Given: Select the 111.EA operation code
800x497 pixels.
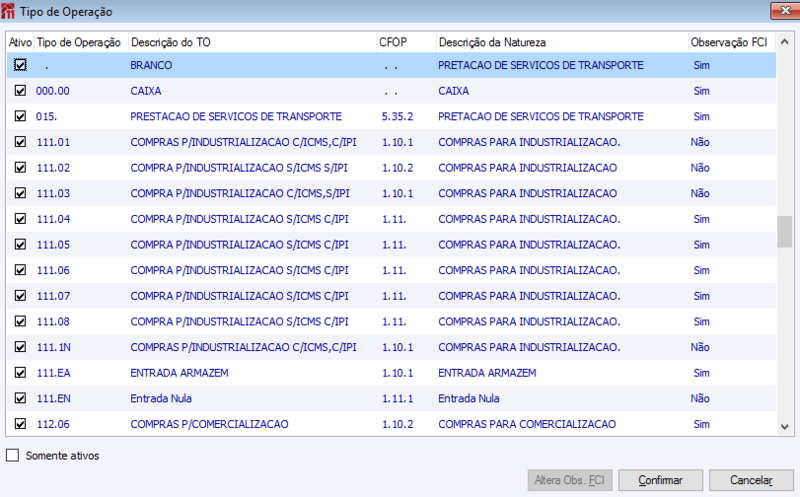Looking at the screenshot, I should [x=54, y=372].
